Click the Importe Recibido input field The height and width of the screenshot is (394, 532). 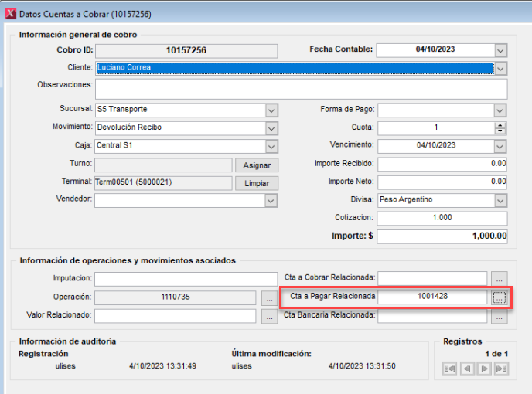[442, 164]
